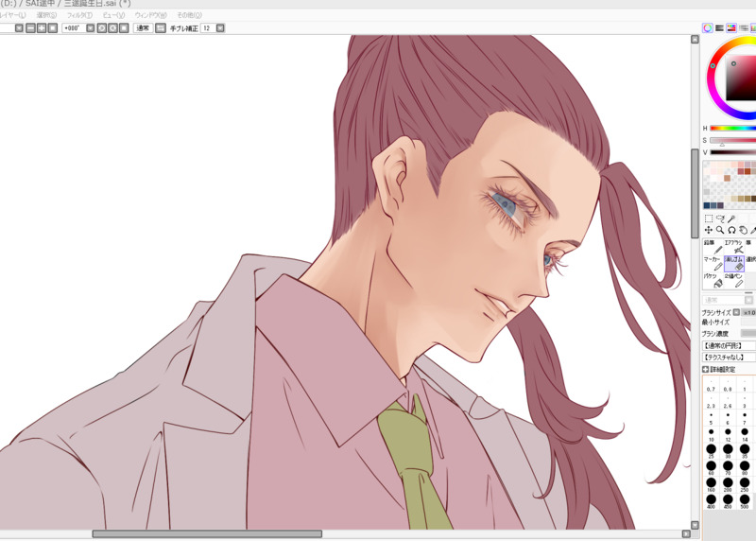Adjust the H hue slider
756x541 pixels.
(733, 129)
